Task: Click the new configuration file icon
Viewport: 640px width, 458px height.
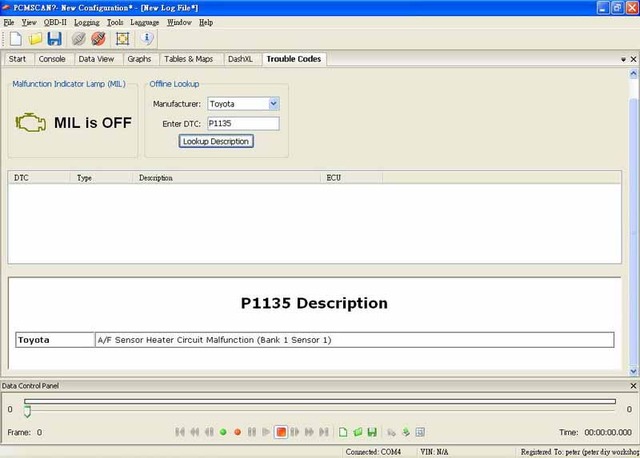Action: pyautogui.click(x=15, y=39)
